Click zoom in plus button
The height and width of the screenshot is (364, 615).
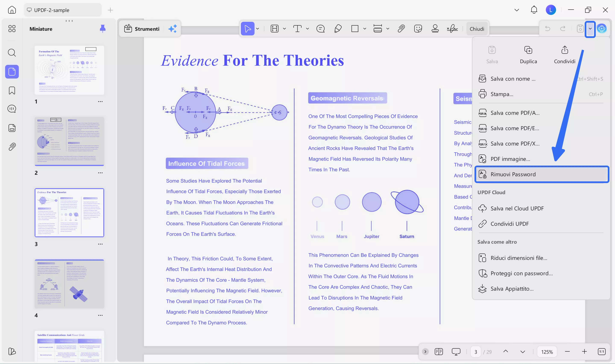(x=584, y=351)
